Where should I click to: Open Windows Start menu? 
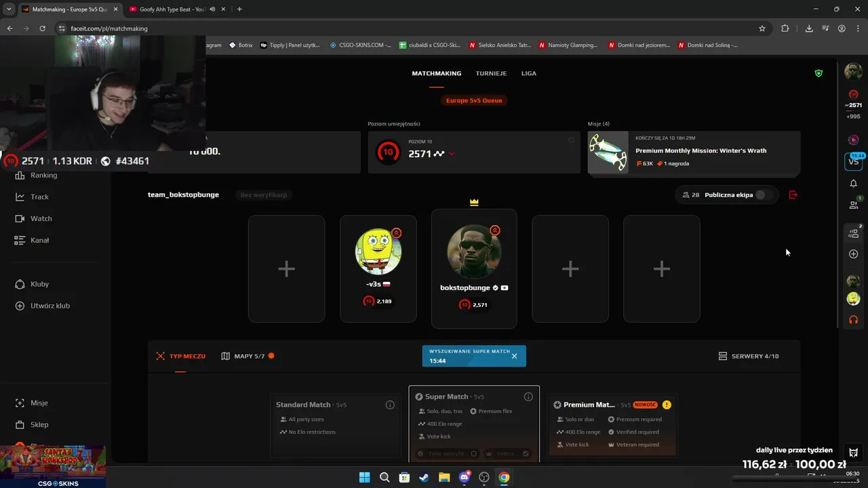coord(365,477)
